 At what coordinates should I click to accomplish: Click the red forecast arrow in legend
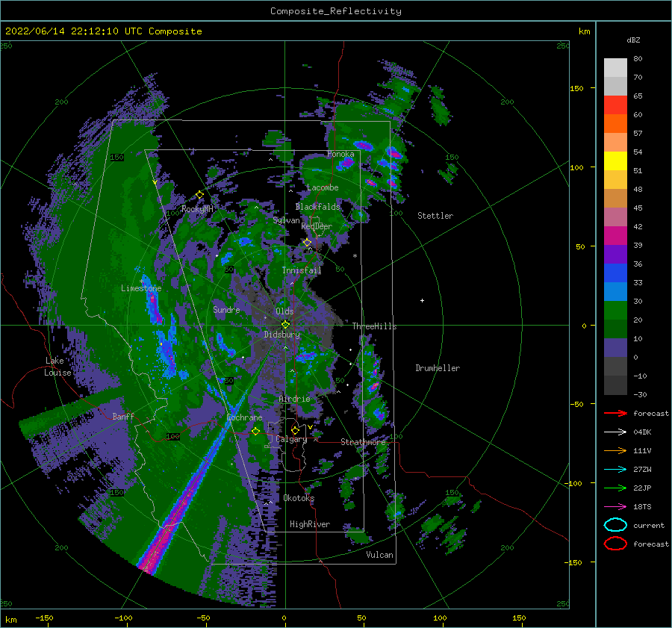tap(615, 413)
